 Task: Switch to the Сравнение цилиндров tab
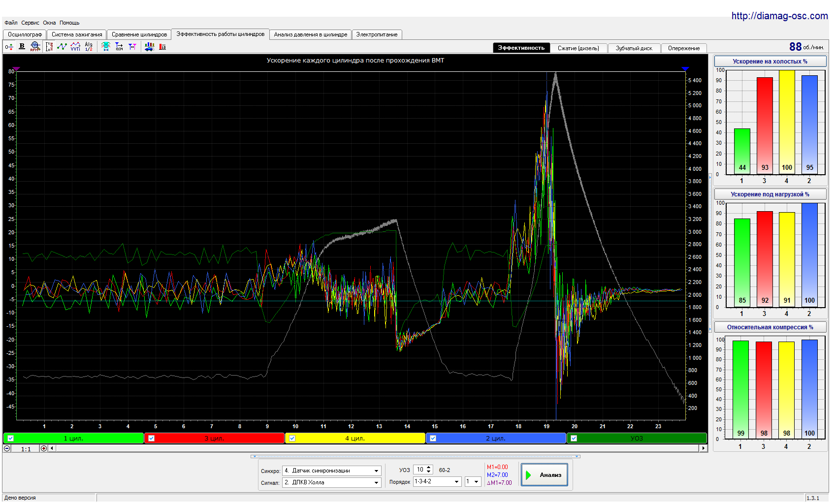coord(139,34)
